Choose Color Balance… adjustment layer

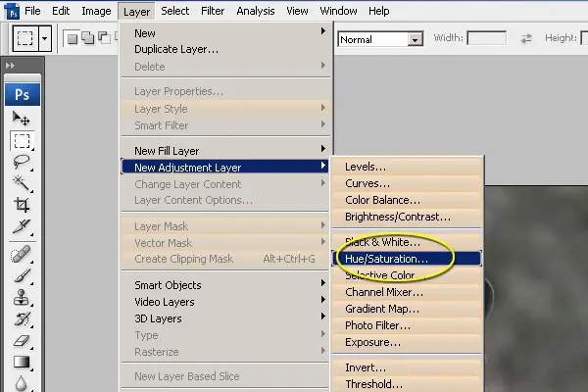[x=407, y=200]
